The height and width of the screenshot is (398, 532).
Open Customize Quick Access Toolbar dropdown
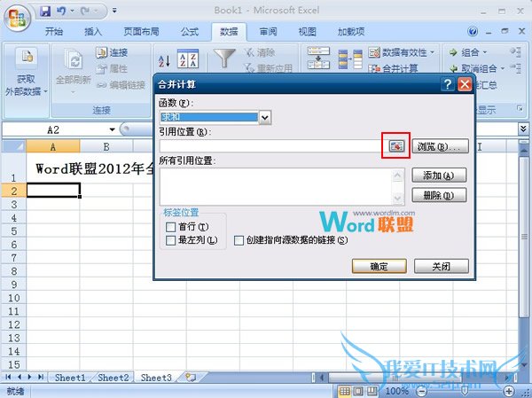click(114, 11)
